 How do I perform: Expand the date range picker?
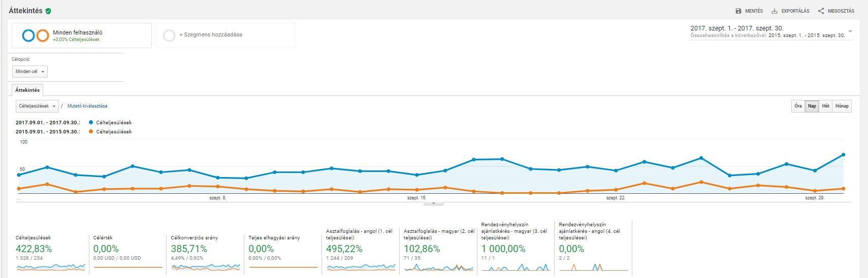[x=850, y=31]
